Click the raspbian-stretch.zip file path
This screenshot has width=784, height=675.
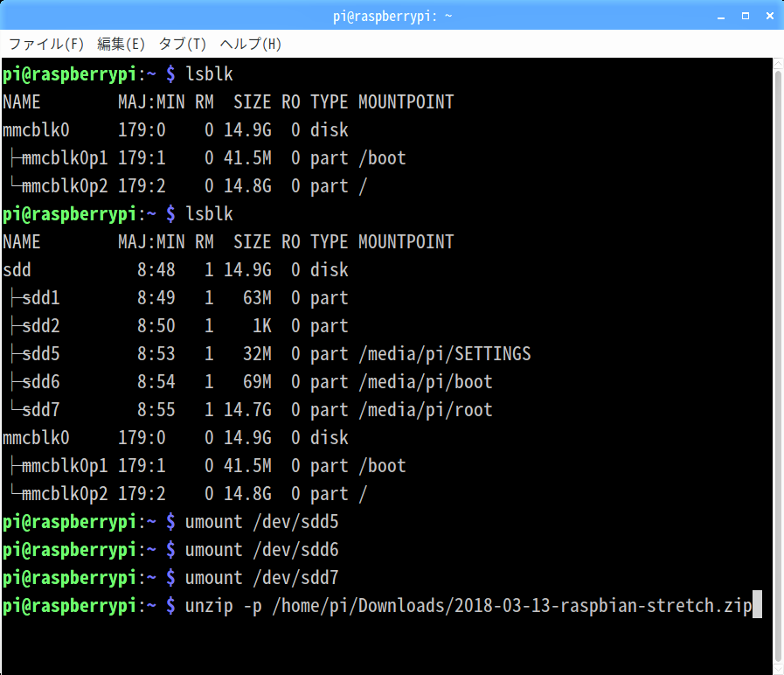[x=512, y=606]
